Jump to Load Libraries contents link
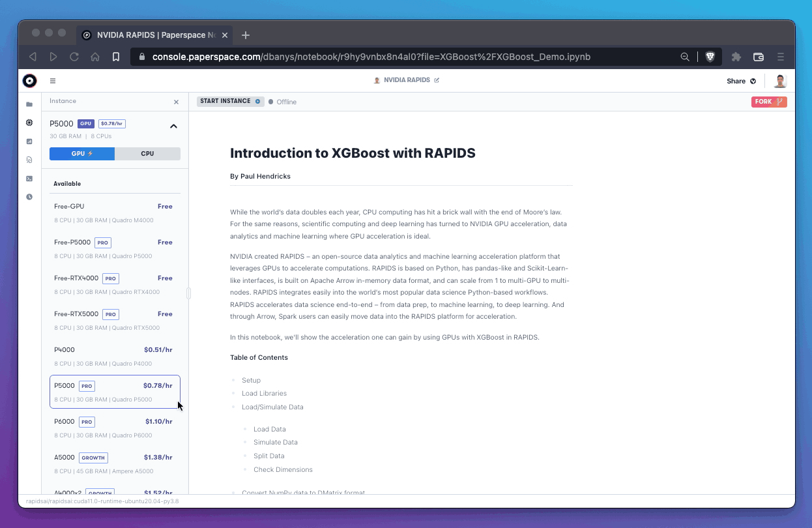The image size is (812, 528). [x=264, y=393]
